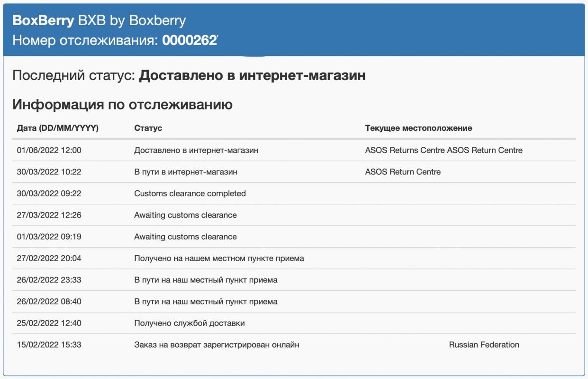
Task: Select date 01/06/2022 12:00
Action: [49, 150]
